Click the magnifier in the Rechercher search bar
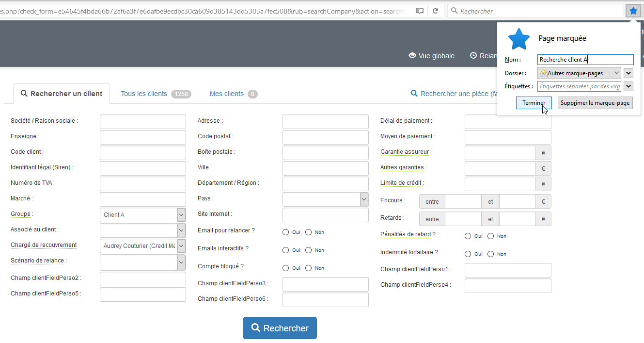This screenshot has width=644, height=343. point(454,11)
